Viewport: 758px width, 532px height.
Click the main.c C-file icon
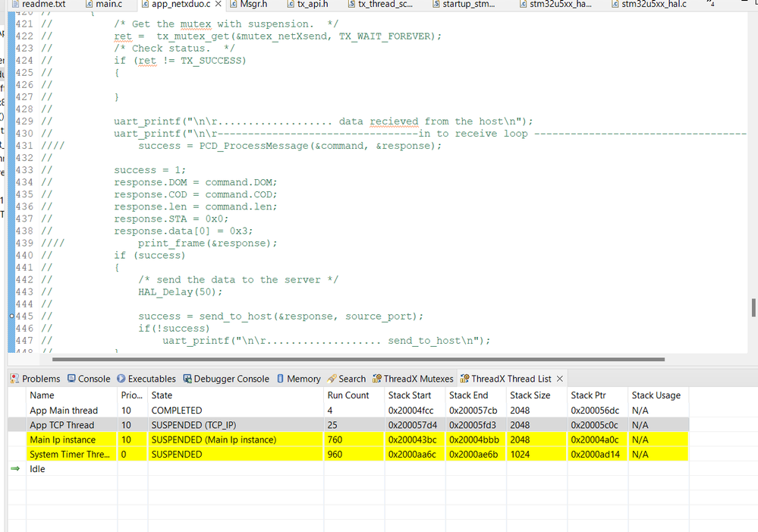[x=89, y=5]
